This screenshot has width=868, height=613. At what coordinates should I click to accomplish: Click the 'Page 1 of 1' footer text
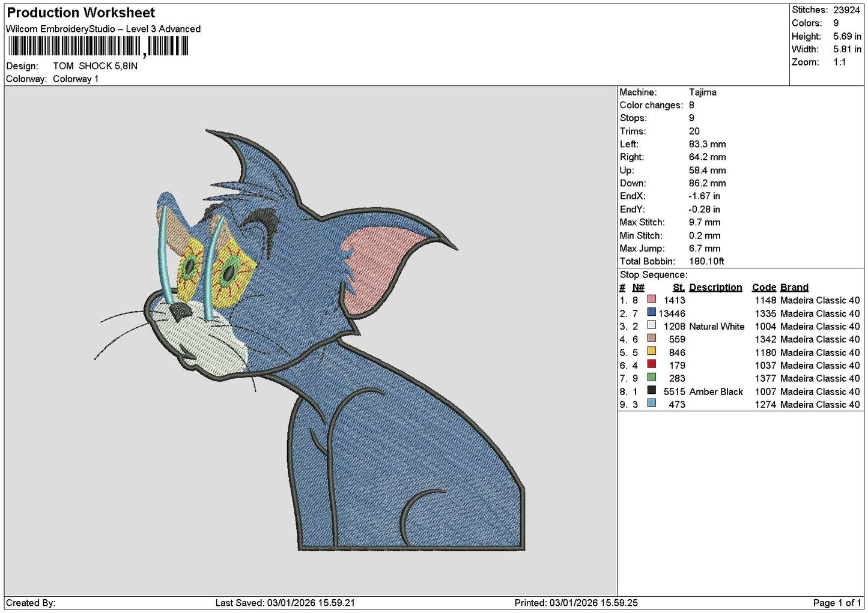837,603
